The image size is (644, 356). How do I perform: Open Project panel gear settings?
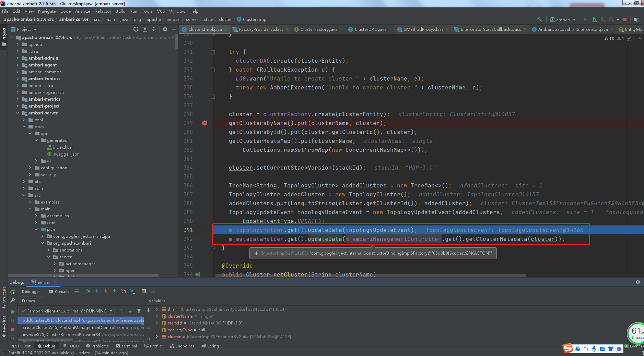point(165,29)
